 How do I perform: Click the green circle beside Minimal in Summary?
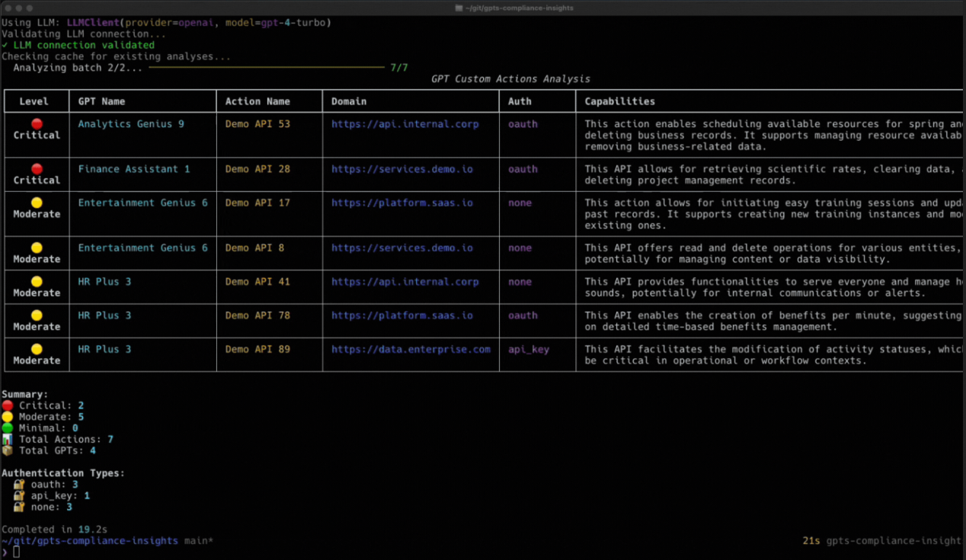pos(8,428)
